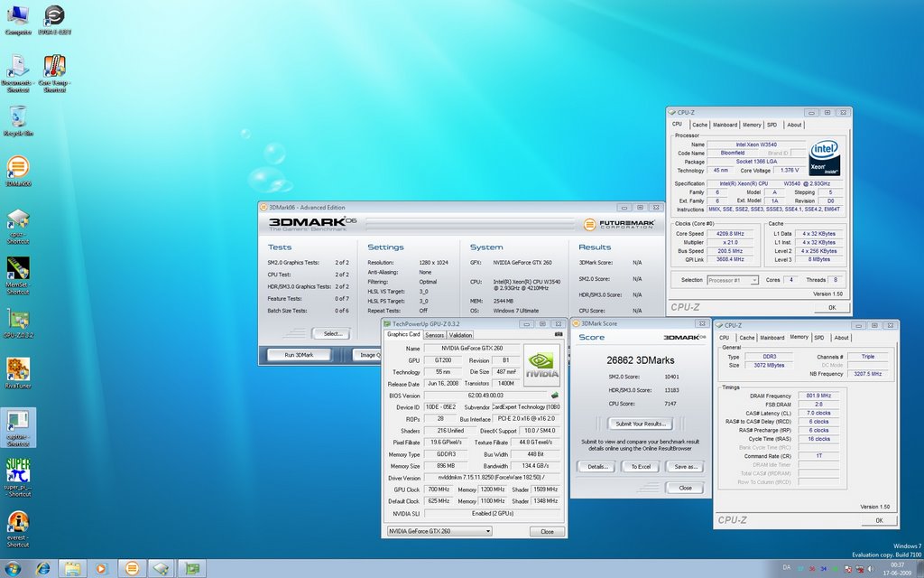Launch Internet Explorer from the taskbar
924x578 pixels.
coord(42,569)
